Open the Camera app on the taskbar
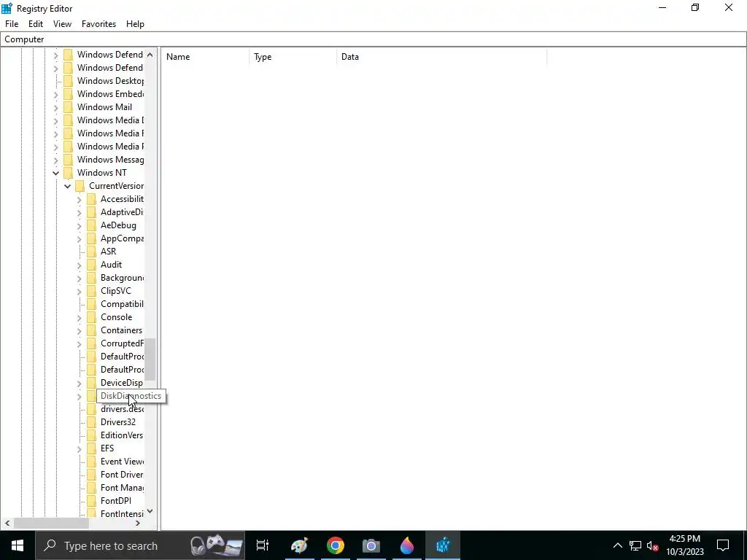Image resolution: width=747 pixels, height=560 pixels. click(371, 545)
